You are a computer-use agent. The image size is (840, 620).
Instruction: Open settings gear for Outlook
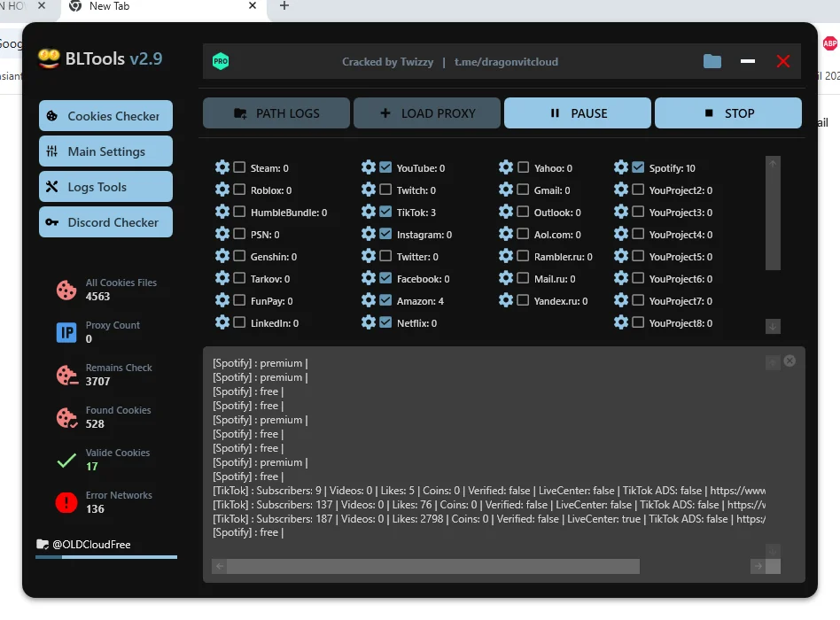click(x=506, y=212)
